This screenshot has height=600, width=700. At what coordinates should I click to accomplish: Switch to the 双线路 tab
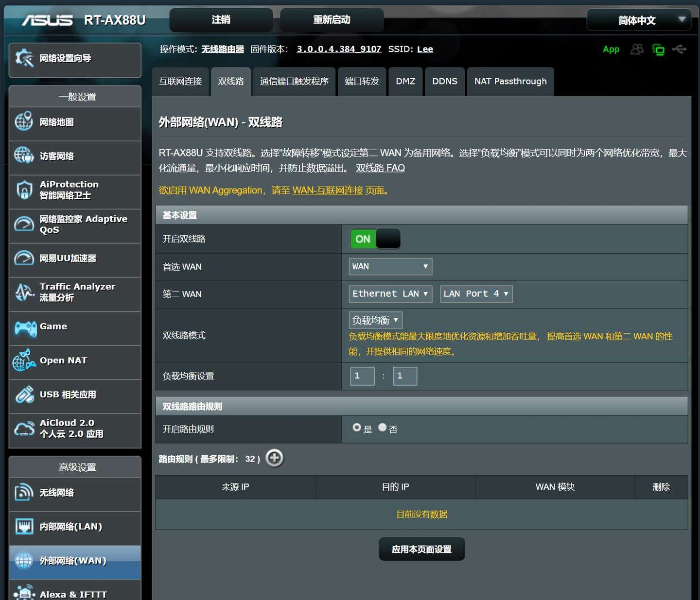point(231,81)
